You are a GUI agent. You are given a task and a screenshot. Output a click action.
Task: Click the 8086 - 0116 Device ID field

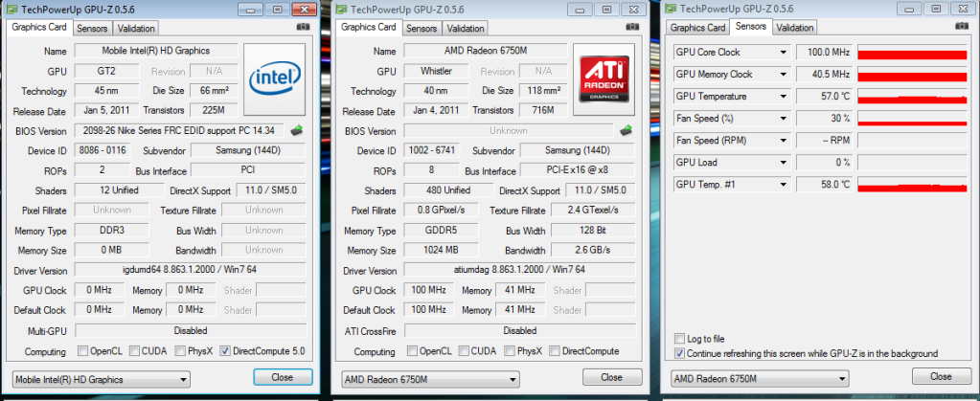(x=102, y=150)
